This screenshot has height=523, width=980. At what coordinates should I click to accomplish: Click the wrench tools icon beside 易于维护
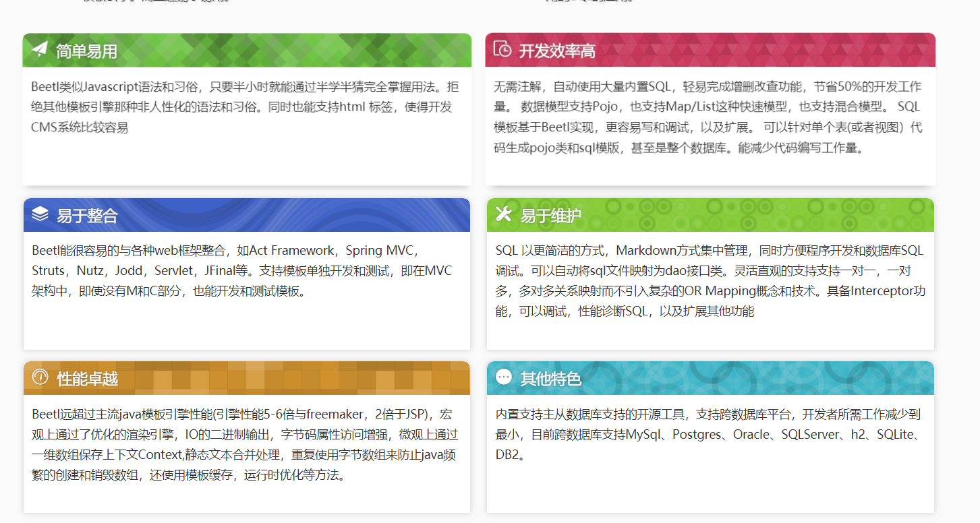pyautogui.click(x=504, y=214)
